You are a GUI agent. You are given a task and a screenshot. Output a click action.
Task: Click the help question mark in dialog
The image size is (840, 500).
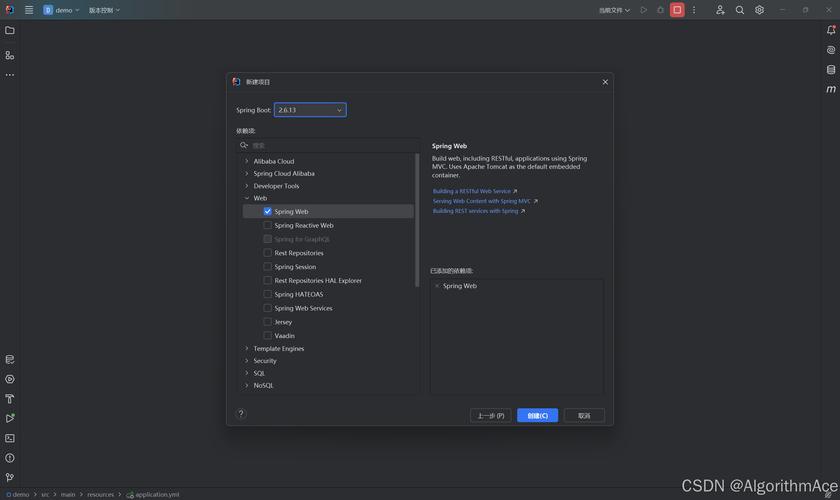coord(241,413)
